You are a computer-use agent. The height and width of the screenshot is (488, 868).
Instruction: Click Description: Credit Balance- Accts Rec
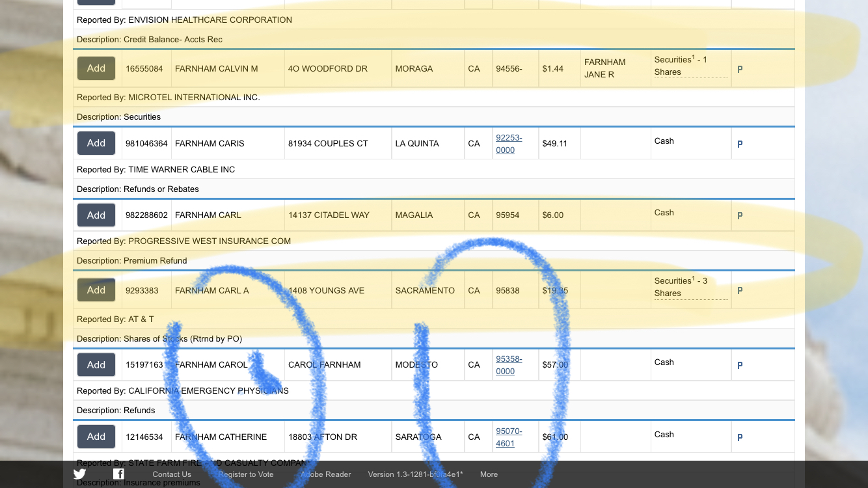click(150, 39)
